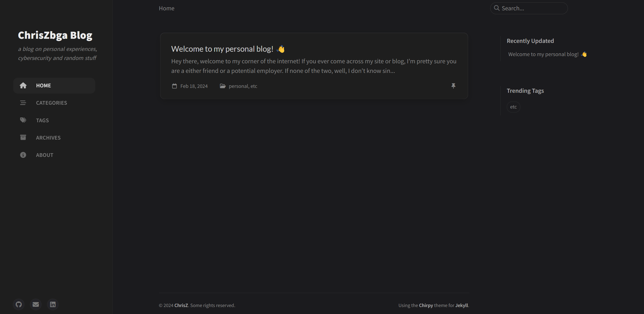The height and width of the screenshot is (314, 644).
Task: Click the pin icon on post card
Action: tap(453, 86)
